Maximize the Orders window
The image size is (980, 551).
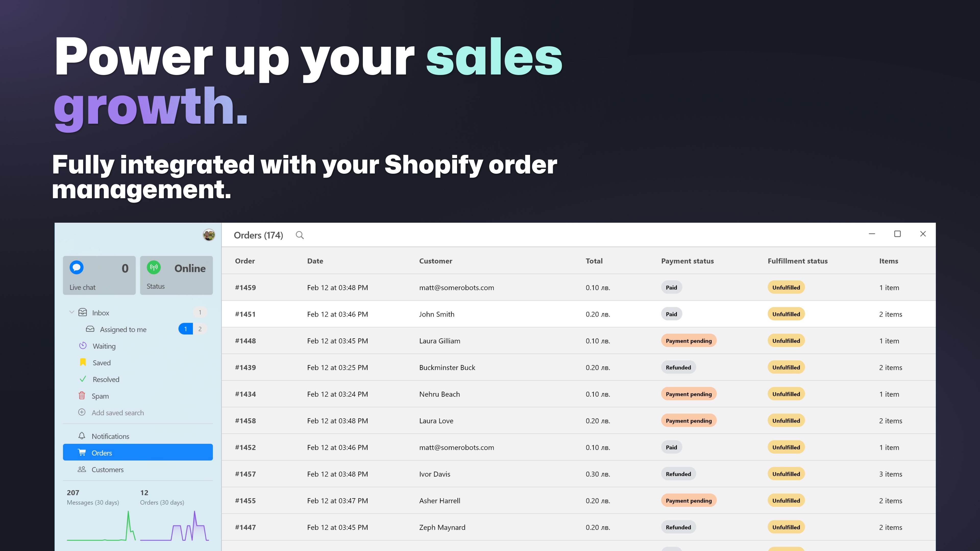click(x=897, y=234)
